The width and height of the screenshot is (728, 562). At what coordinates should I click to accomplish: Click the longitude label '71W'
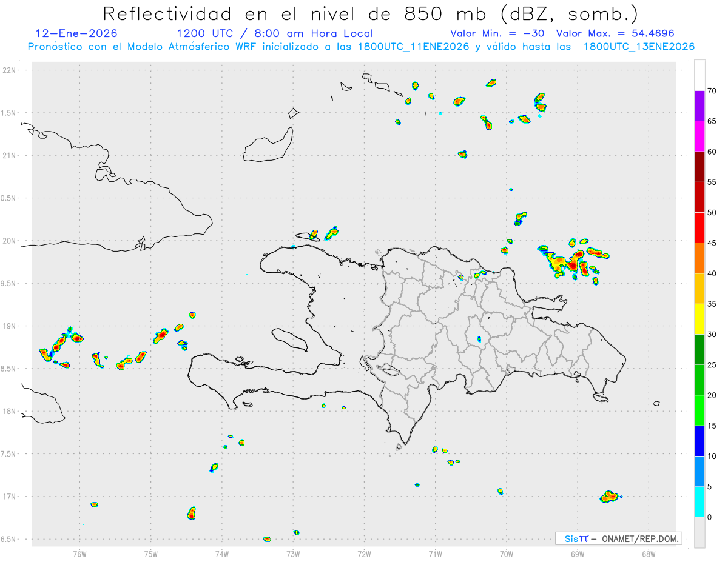[x=435, y=554]
